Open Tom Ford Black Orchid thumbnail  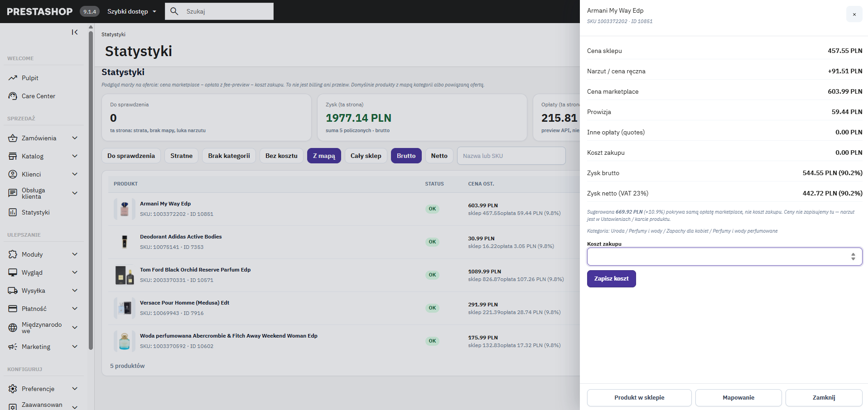125,275
